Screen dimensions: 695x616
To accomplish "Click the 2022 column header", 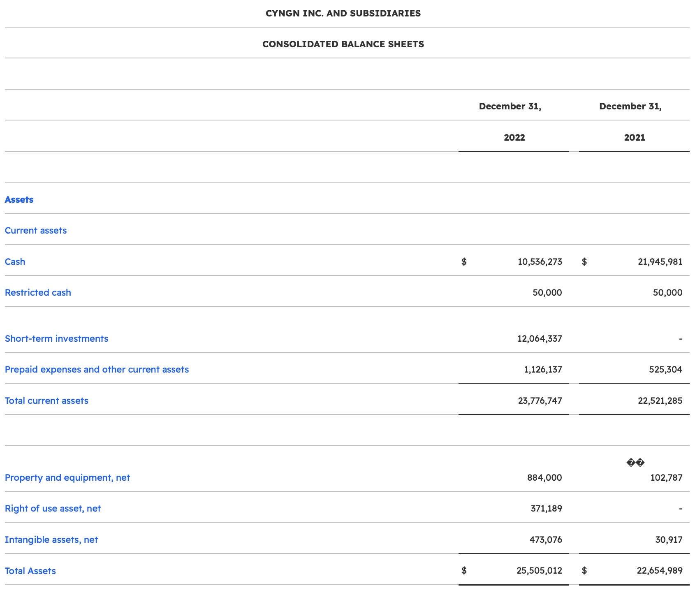I will pos(514,137).
